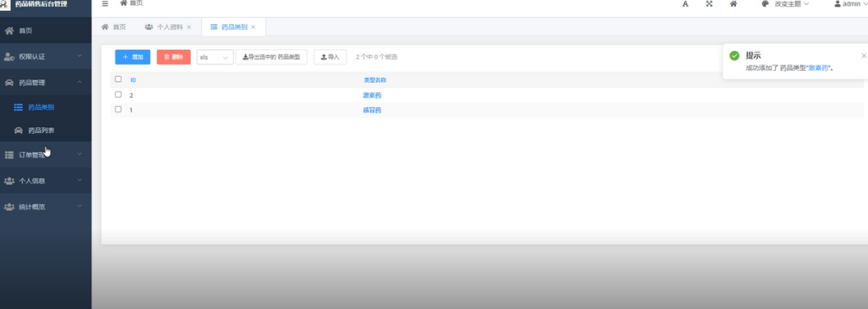Click the 首页 sidebar home icon
868x309 pixels.
coord(9,30)
